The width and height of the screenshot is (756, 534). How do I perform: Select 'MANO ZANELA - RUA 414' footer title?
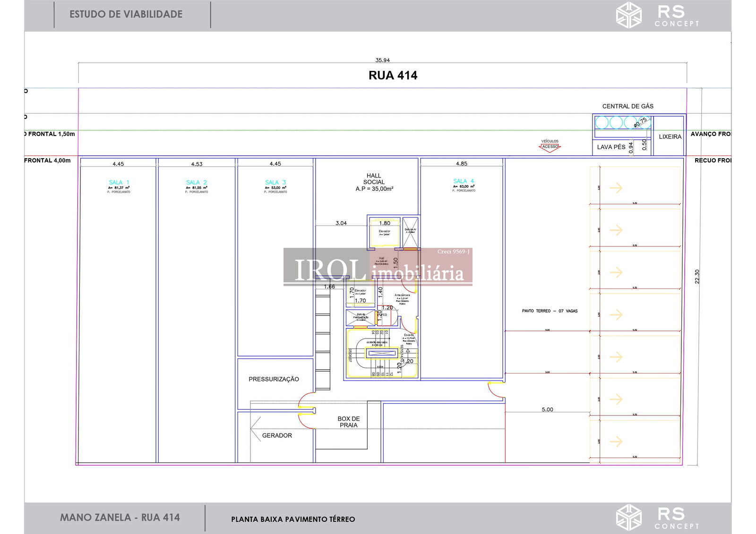point(120,517)
